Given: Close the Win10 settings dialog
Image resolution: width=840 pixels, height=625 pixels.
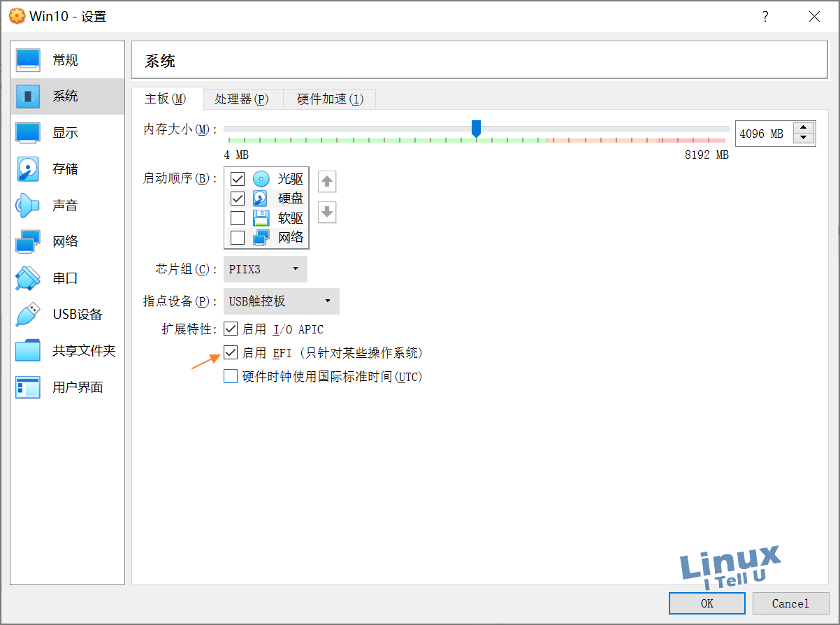Looking at the screenshot, I should (x=814, y=17).
